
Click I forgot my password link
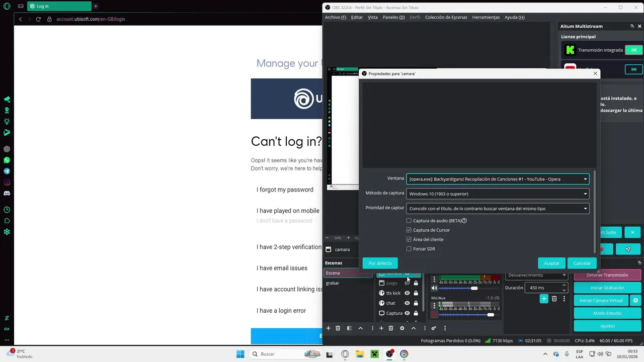[x=285, y=190]
